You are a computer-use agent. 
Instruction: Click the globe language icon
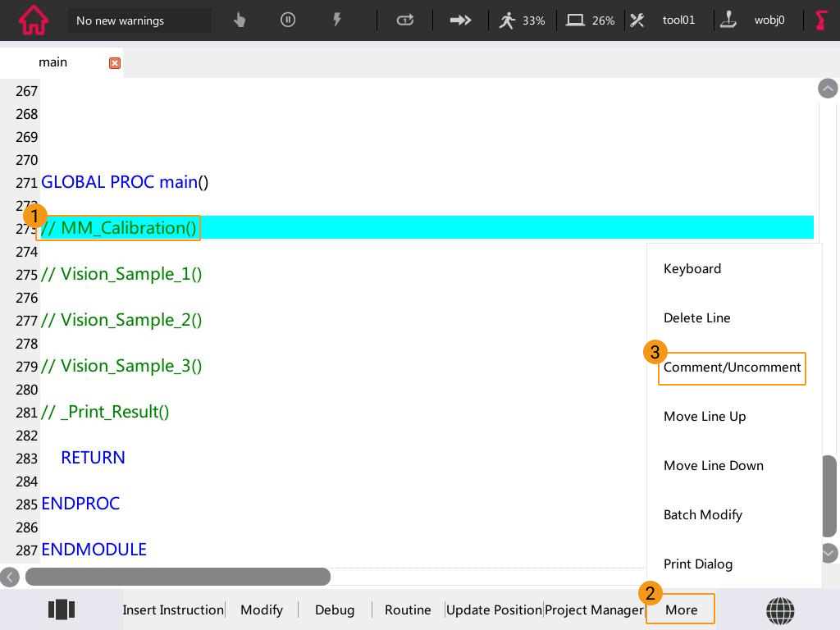tap(780, 609)
